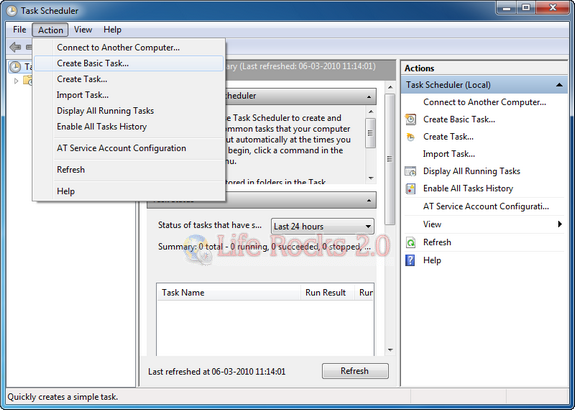The width and height of the screenshot is (575, 410).
Task: Choose Create Basic Task in Action menu
Action: coord(129,63)
